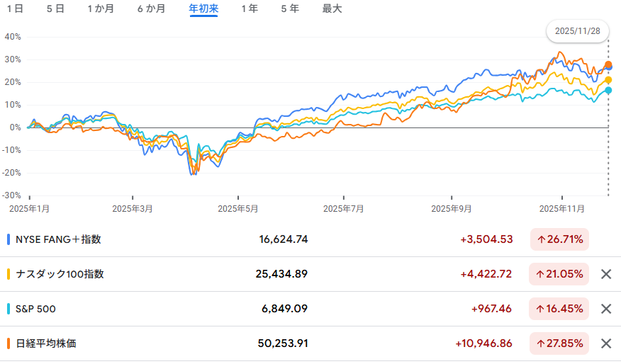Image resolution: width=621 pixels, height=364 pixels.
Task: Show the 5年 chart range
Action: [x=289, y=9]
